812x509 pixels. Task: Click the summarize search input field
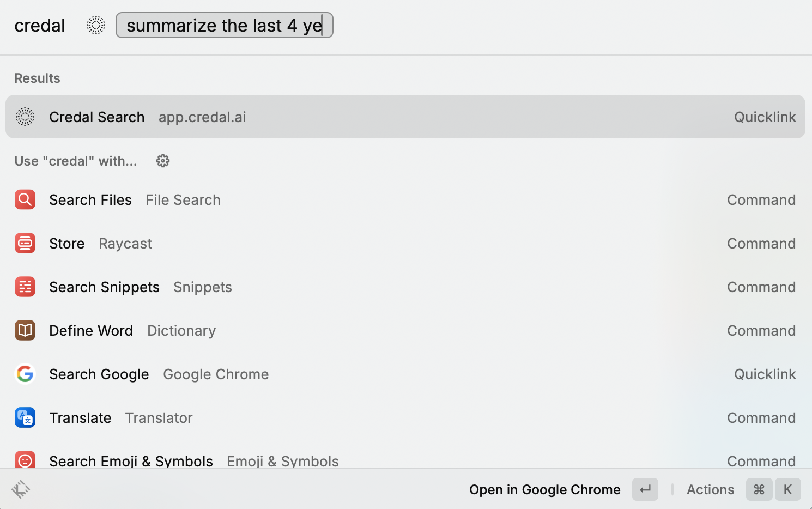(225, 25)
